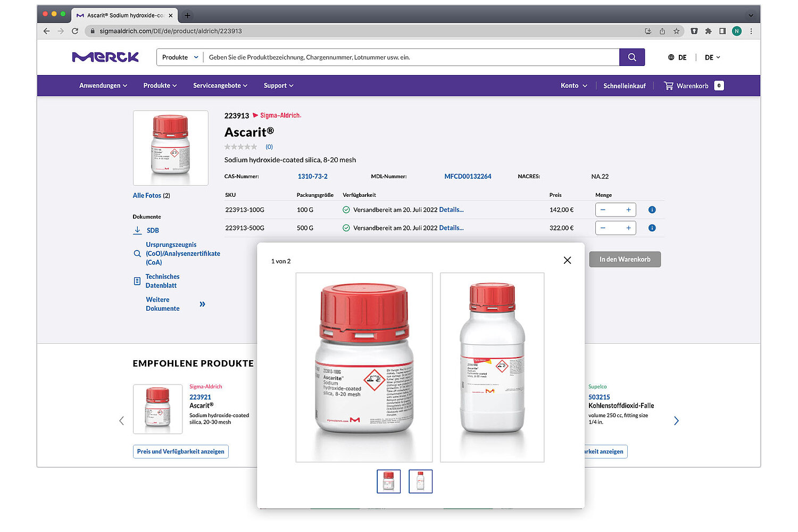Click the search magnifier button
This screenshot has height=532, width=798.
click(632, 57)
